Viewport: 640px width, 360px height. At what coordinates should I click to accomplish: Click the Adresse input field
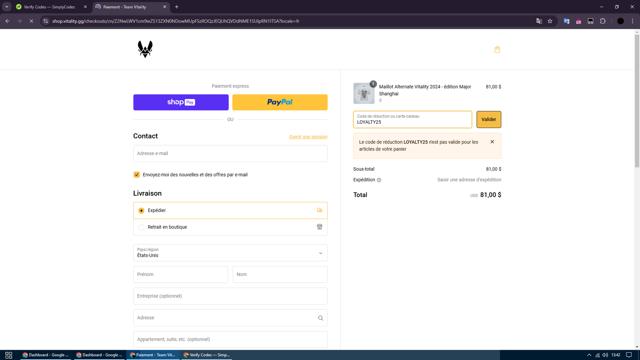[x=230, y=318]
